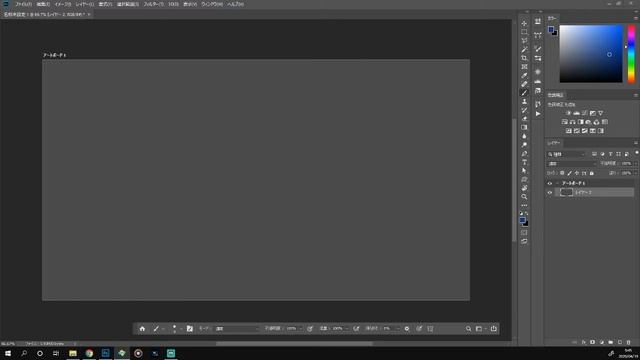This screenshot has width=640, height=360.
Task: Open the Image menu
Action: click(x=62, y=4)
